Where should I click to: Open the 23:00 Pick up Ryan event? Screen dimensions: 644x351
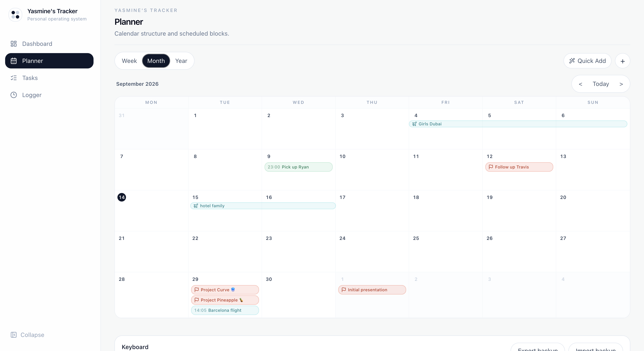coord(299,167)
